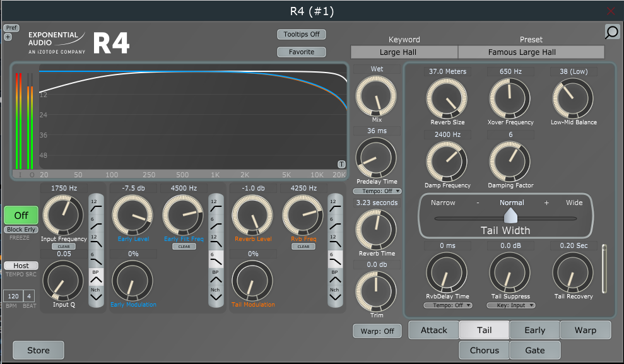Toggle the Host tempo source button
624x364 pixels.
click(x=21, y=266)
